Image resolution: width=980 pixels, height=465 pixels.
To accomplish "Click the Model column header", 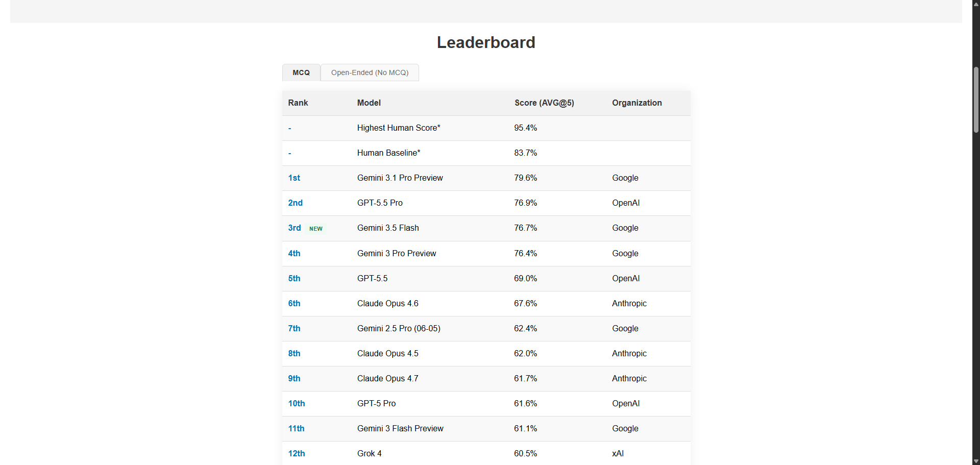I will (369, 103).
